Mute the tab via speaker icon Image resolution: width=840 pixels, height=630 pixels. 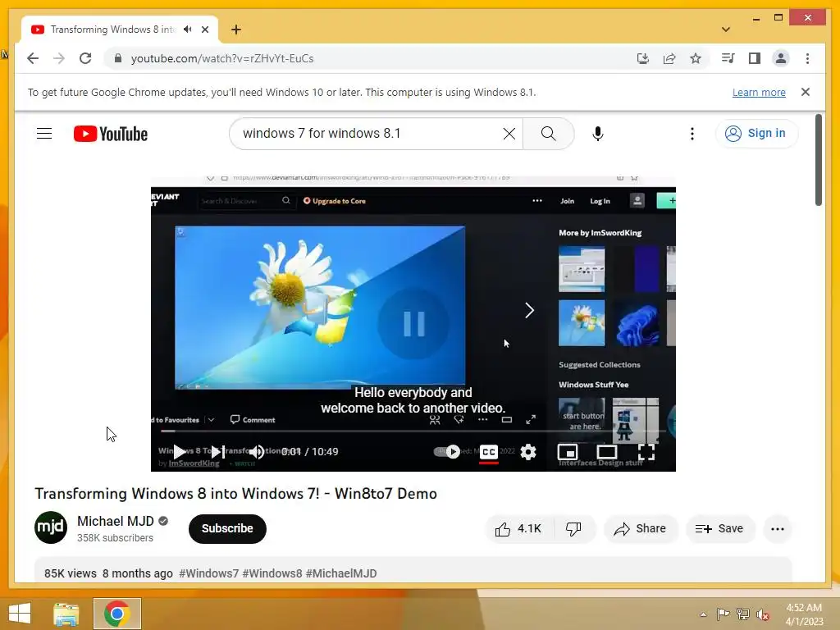point(187,30)
